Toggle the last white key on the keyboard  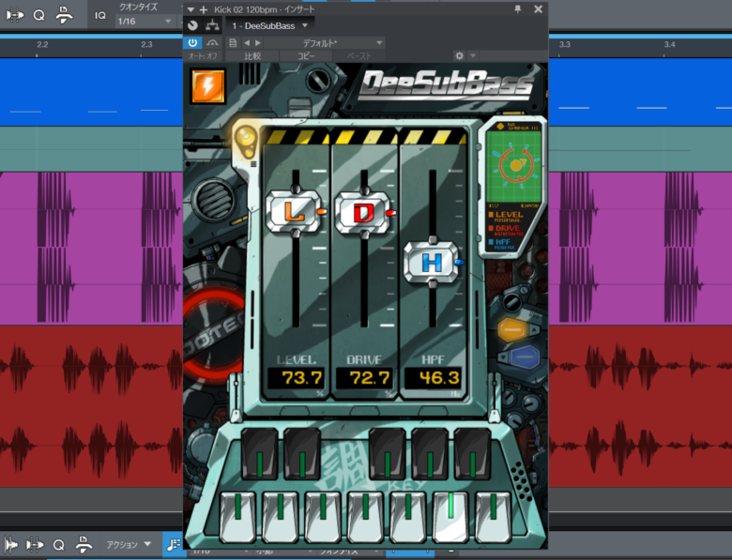click(x=494, y=515)
